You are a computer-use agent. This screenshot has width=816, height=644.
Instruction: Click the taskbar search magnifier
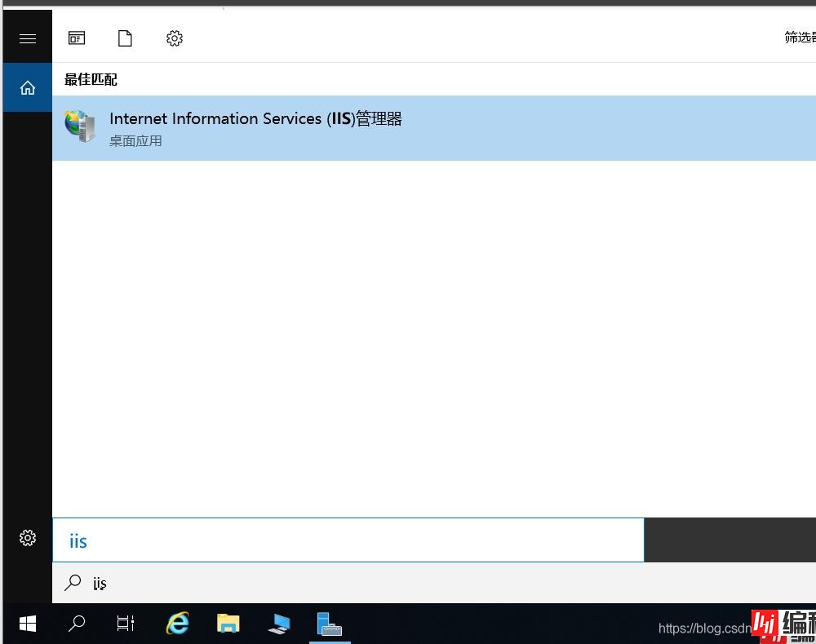77,624
